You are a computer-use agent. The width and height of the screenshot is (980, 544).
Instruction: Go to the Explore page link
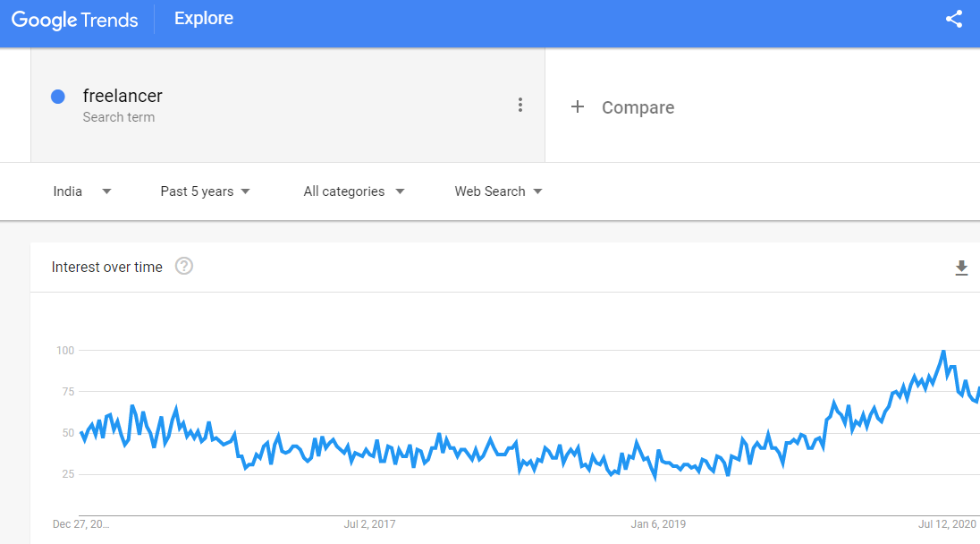pyautogui.click(x=204, y=19)
